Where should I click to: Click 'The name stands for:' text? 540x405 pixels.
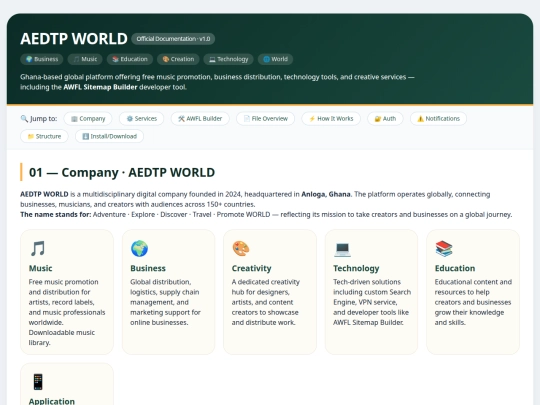tap(55, 215)
